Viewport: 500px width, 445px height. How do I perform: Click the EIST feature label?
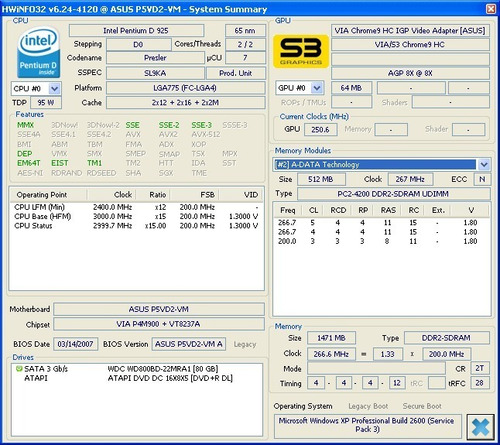click(x=60, y=163)
